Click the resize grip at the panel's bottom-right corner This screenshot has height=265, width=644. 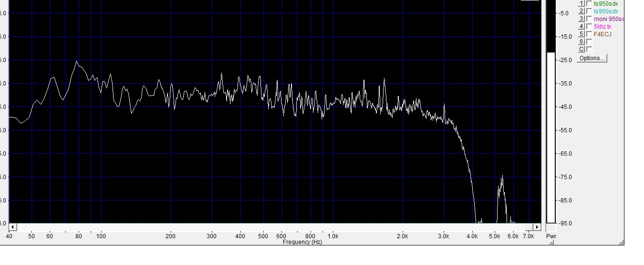point(621,243)
